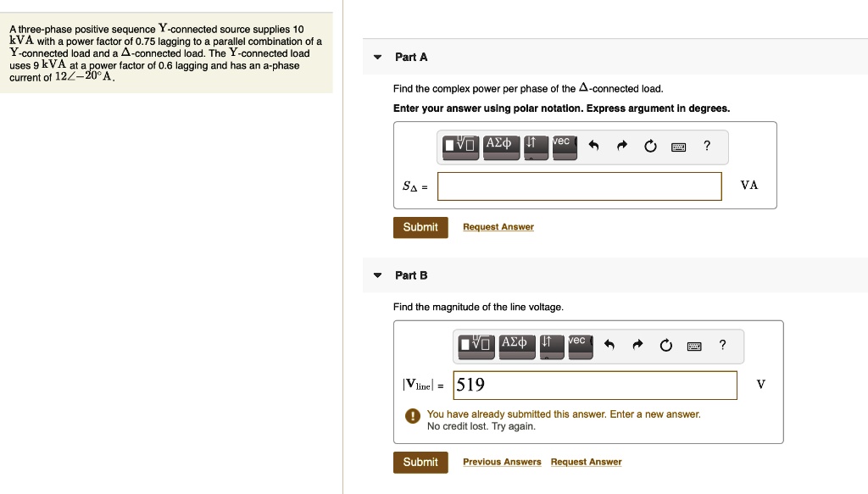Undo last edit in Part B toolbar

tap(609, 345)
